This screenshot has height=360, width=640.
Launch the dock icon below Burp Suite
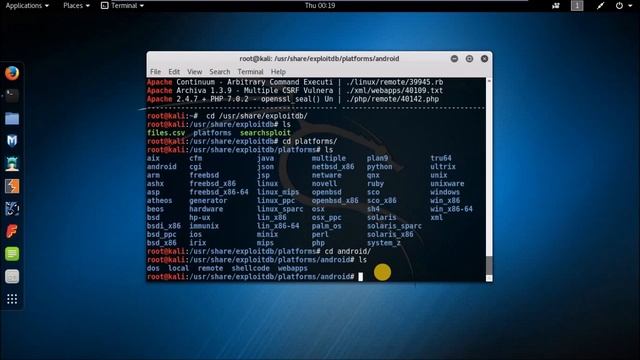(12, 209)
